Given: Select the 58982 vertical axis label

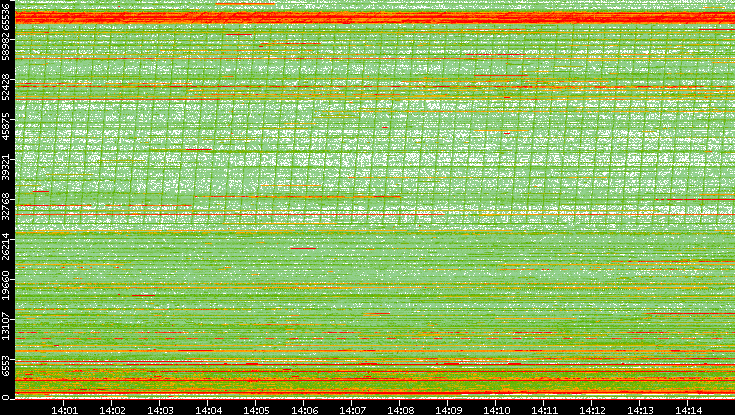Looking at the screenshot, I should [5, 47].
